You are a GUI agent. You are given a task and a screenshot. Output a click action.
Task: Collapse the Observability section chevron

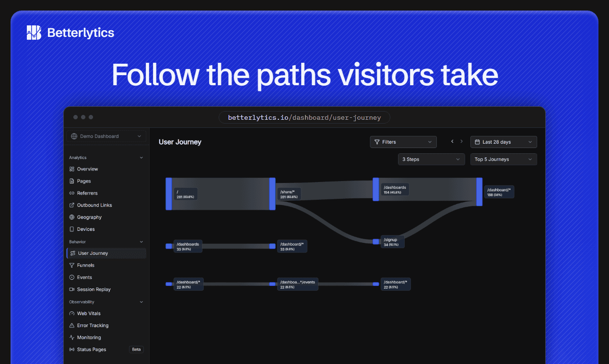pos(141,302)
